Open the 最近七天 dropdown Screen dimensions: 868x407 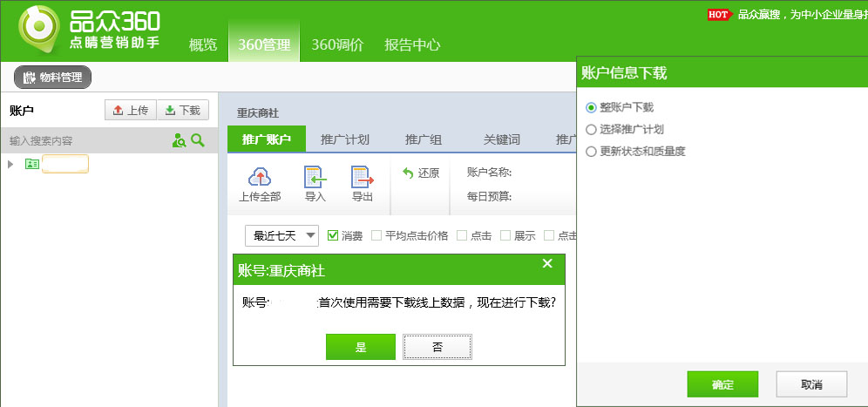(x=281, y=236)
